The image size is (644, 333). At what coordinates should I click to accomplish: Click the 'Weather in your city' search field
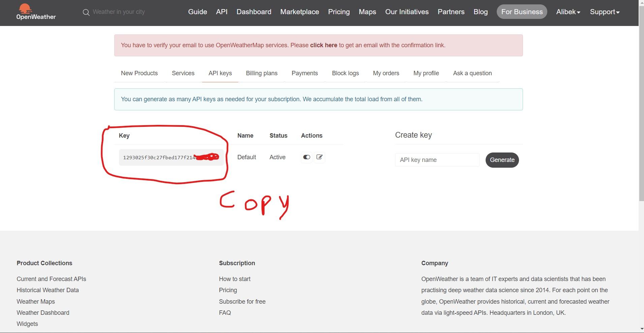[119, 12]
